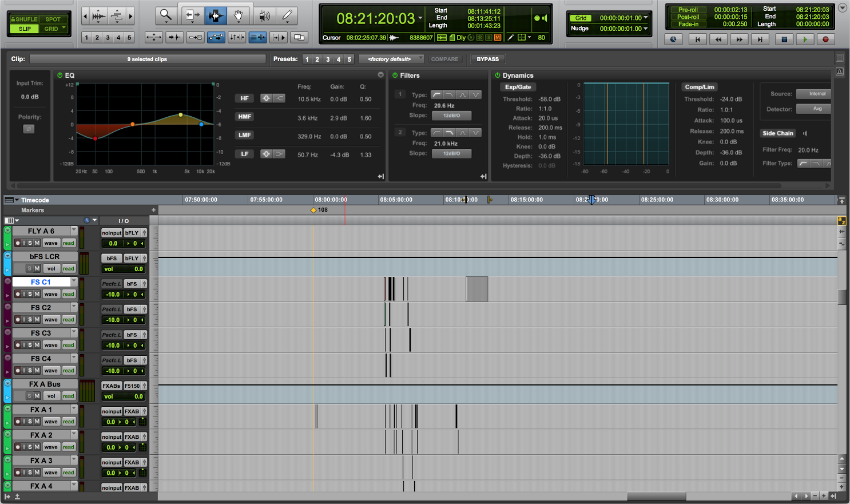Click the MIDI zoom icon
The height and width of the screenshot is (504, 850).
(116, 16)
